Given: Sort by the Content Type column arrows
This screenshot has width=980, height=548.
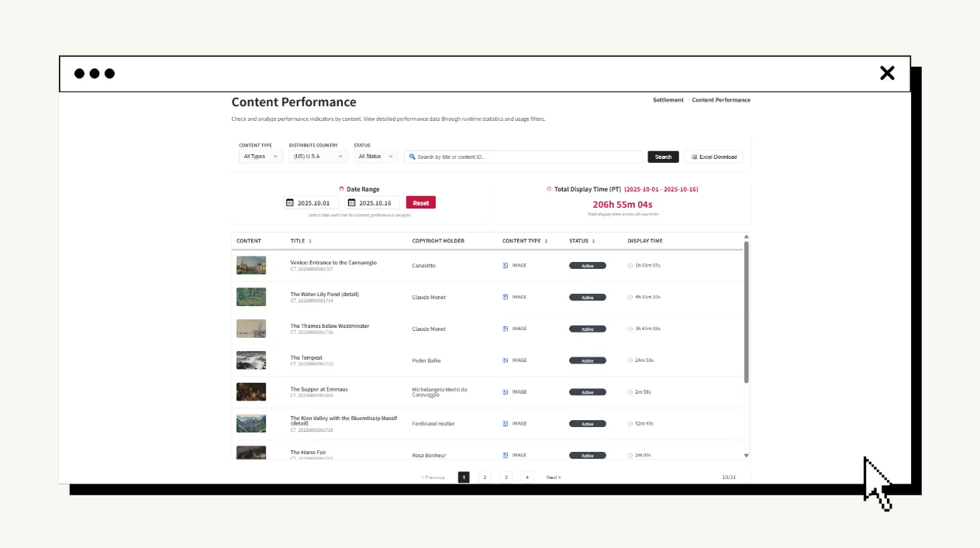Looking at the screenshot, I should [x=546, y=241].
